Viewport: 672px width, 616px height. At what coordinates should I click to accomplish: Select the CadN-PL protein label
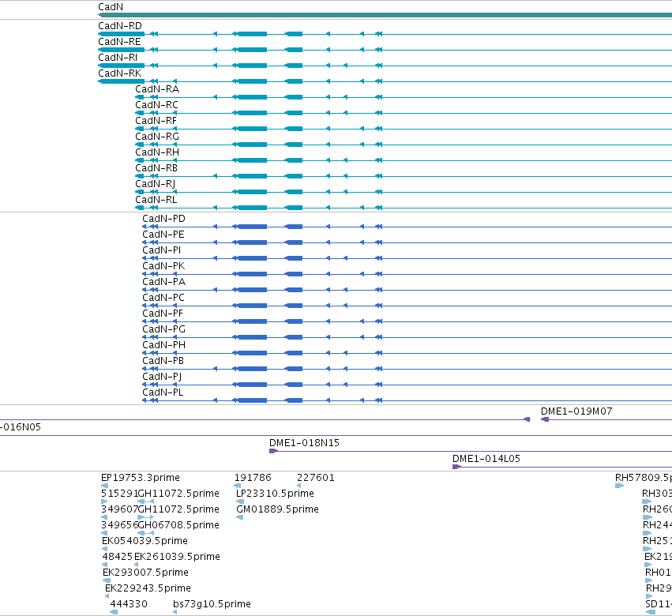pyautogui.click(x=163, y=393)
